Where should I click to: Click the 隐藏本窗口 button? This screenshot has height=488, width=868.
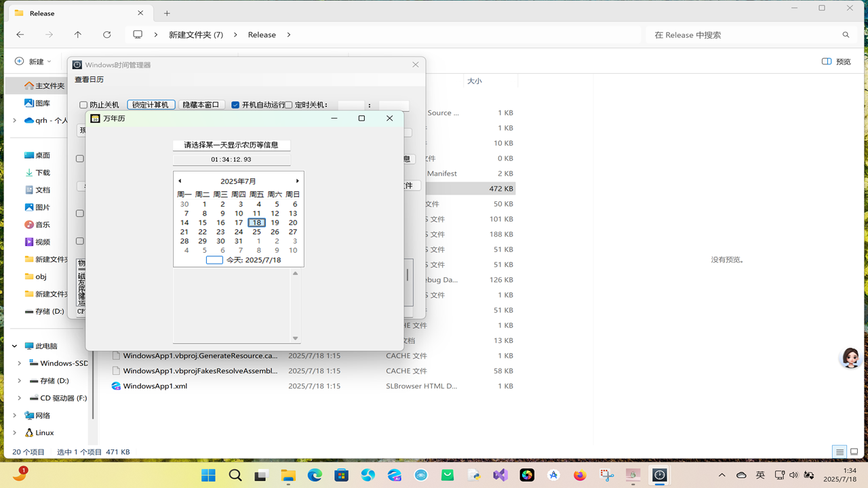click(x=201, y=105)
